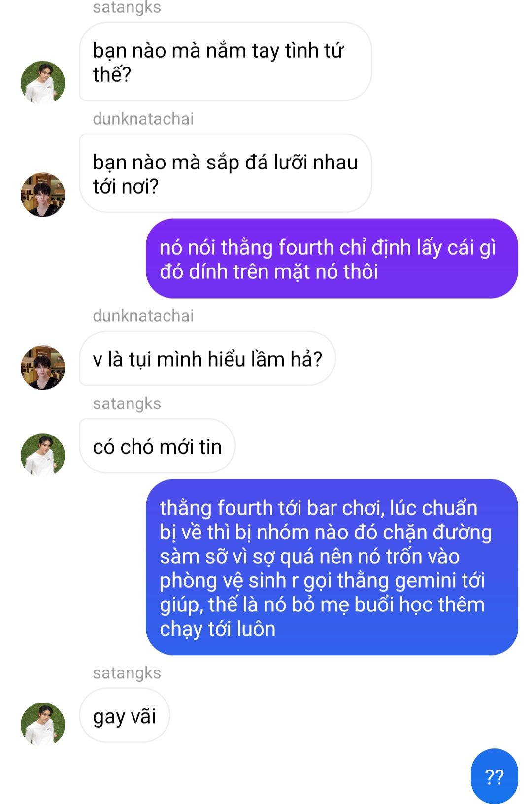Screen dimensions: 532x804
Task: Tap the blue 'thằng fourth tới bar chơi' message
Action: [332, 568]
